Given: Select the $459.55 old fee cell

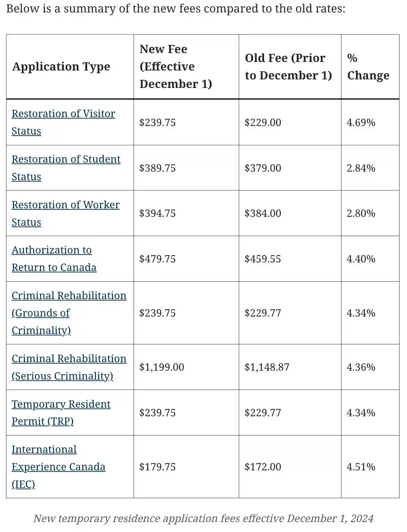Looking at the screenshot, I should tap(263, 259).
